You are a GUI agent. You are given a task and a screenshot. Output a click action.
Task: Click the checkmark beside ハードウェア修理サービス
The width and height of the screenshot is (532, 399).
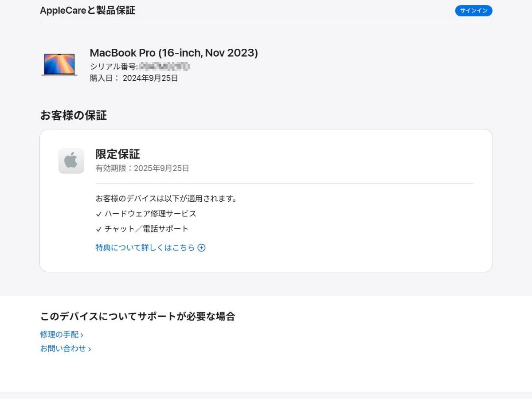click(x=98, y=214)
